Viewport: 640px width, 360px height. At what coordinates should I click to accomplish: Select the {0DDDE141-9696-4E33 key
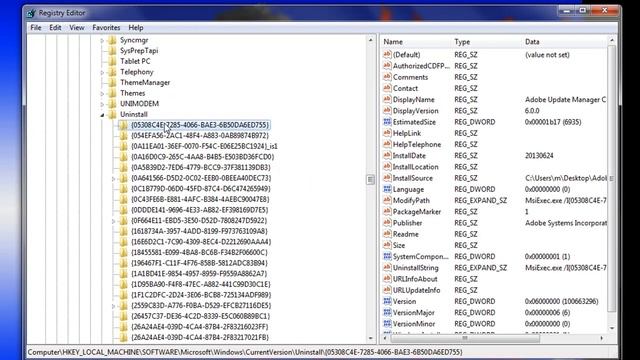click(x=200, y=210)
